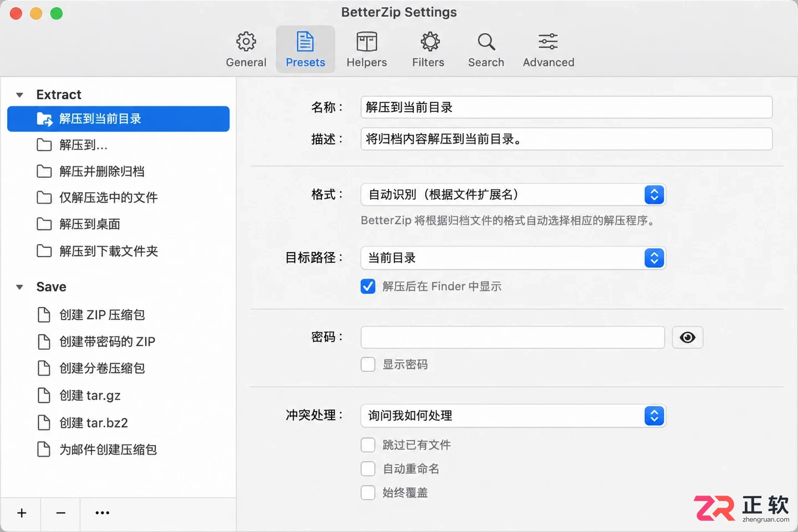Click the 名称 name input field

566,108
